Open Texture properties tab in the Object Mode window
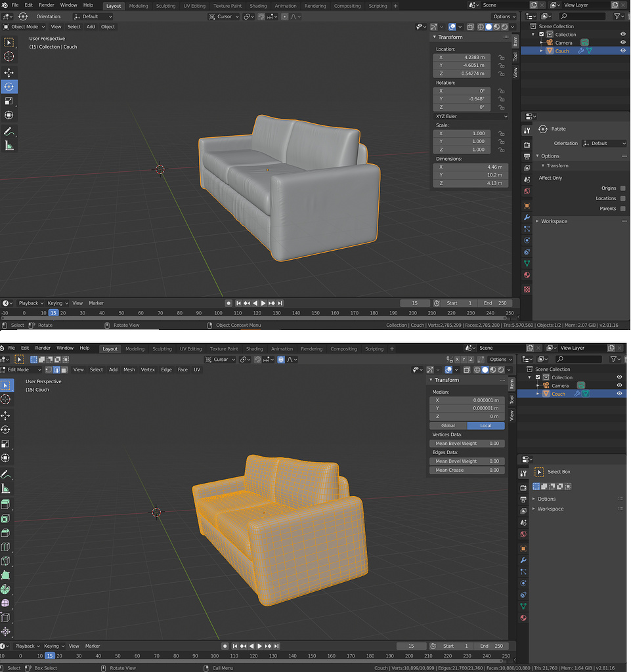Screen dimensions: 631x672 click(527, 289)
